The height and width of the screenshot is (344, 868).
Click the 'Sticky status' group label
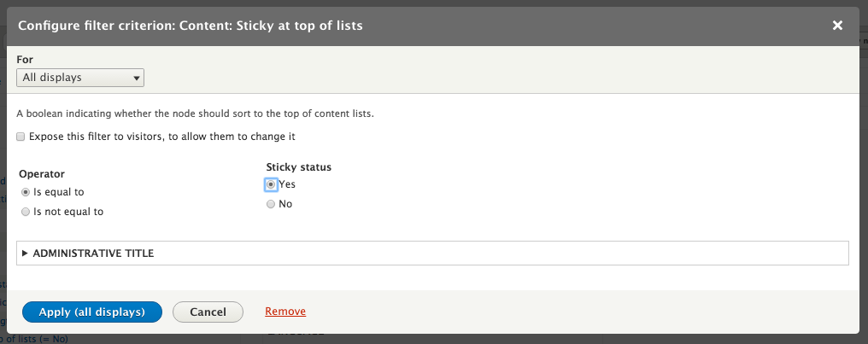coord(299,166)
